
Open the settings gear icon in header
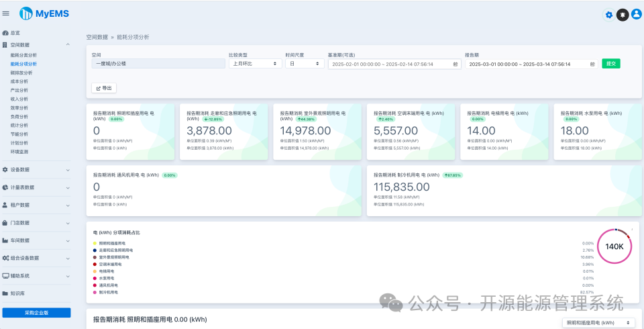[608, 15]
